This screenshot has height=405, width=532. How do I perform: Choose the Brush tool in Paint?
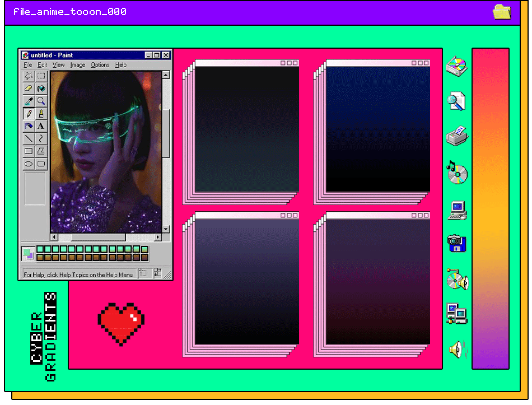(x=41, y=114)
